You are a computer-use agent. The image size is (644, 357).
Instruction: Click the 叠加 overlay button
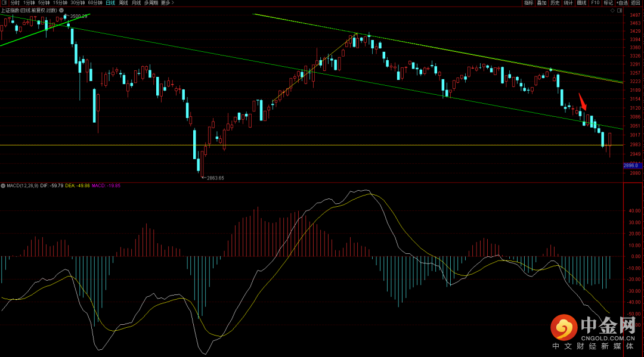541,3
